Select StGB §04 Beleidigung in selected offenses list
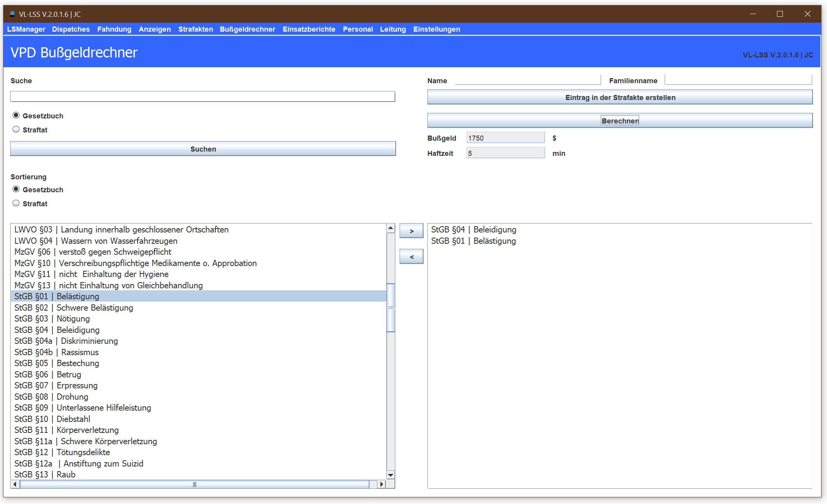The width and height of the screenshot is (827, 504). (x=474, y=230)
